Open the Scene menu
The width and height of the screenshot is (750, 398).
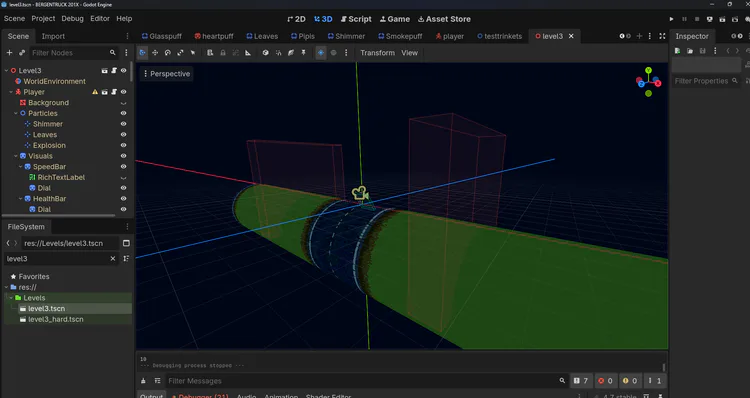tap(14, 19)
